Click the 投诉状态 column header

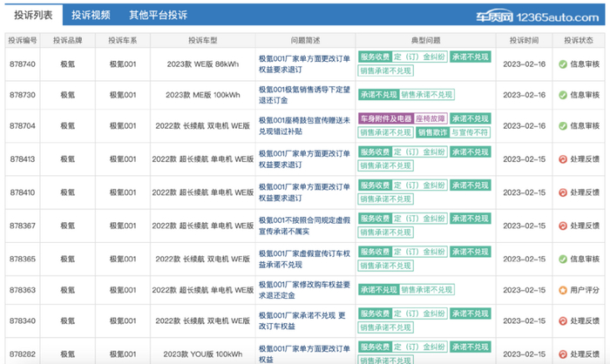coord(579,40)
